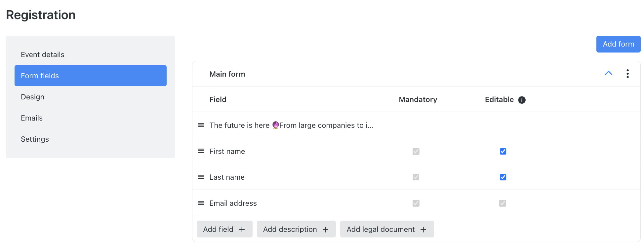Click the Editable info icon
644x251 pixels.
point(522,100)
